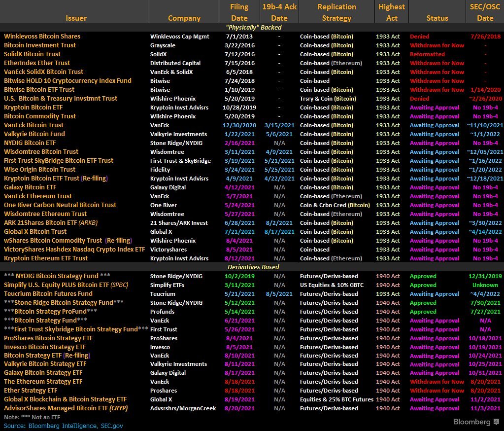Select AdvisorShares Managed Bitcoin ETF (CRYP)
504x431 pixels.
[x=66, y=408]
